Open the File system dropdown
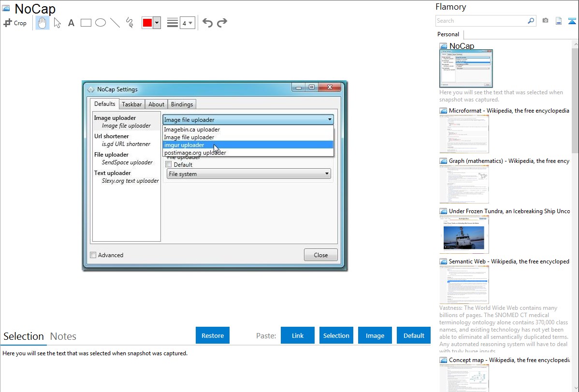 click(x=248, y=174)
